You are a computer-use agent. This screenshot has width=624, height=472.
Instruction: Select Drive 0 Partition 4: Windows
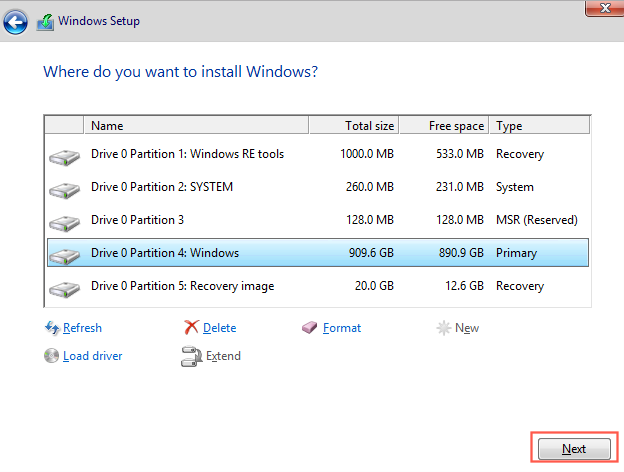click(x=165, y=253)
